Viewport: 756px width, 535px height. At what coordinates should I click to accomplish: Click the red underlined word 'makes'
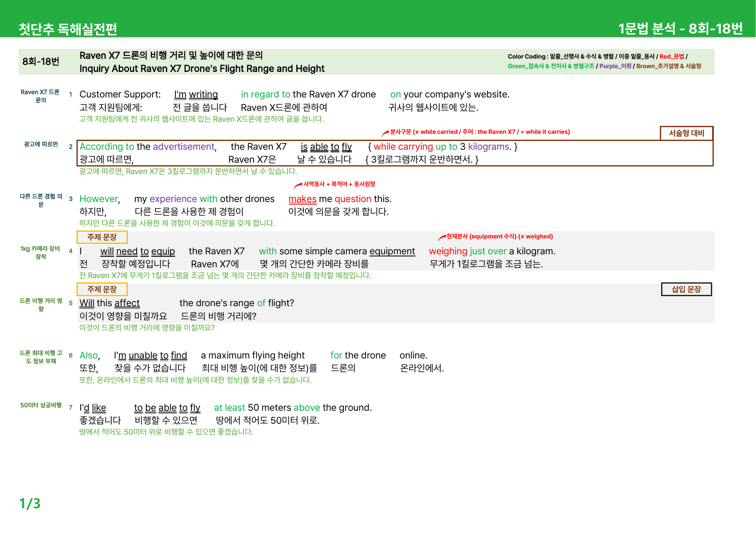coord(303,199)
